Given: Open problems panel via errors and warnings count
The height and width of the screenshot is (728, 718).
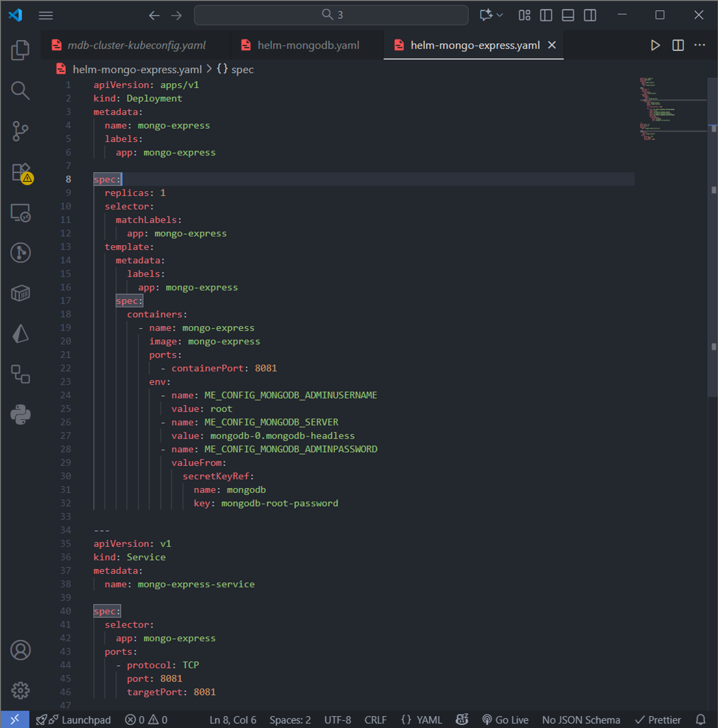Looking at the screenshot, I should (146, 720).
